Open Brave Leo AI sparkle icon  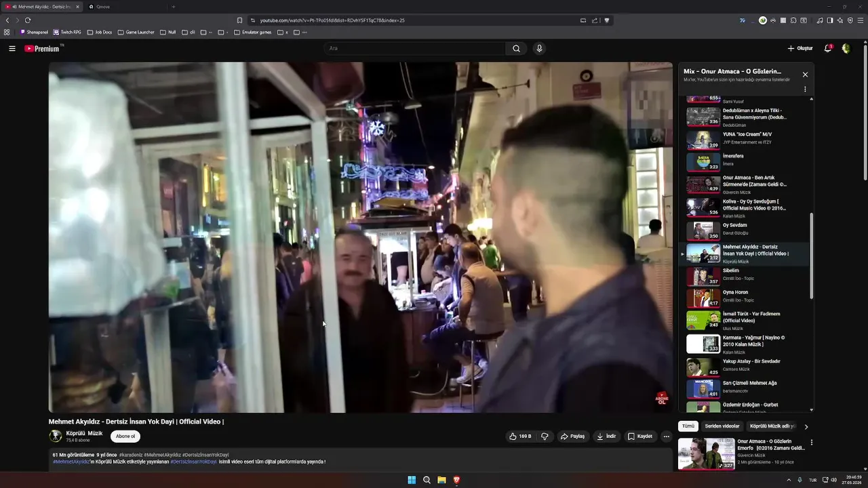point(840,20)
